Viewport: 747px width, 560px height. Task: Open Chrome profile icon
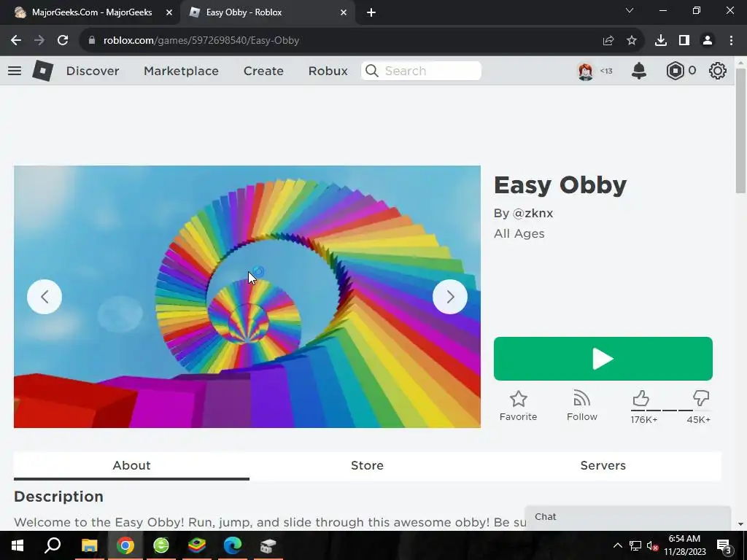(x=708, y=41)
